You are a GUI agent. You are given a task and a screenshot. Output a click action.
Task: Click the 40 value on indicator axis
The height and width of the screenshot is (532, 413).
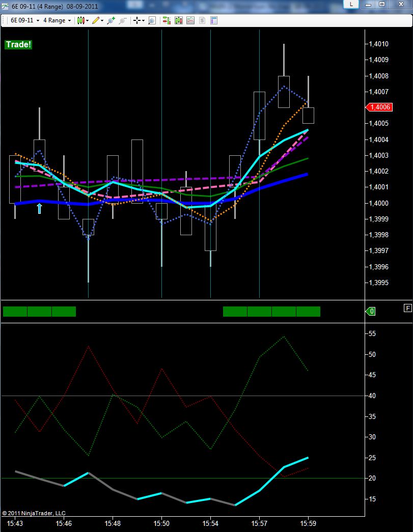[372, 396]
